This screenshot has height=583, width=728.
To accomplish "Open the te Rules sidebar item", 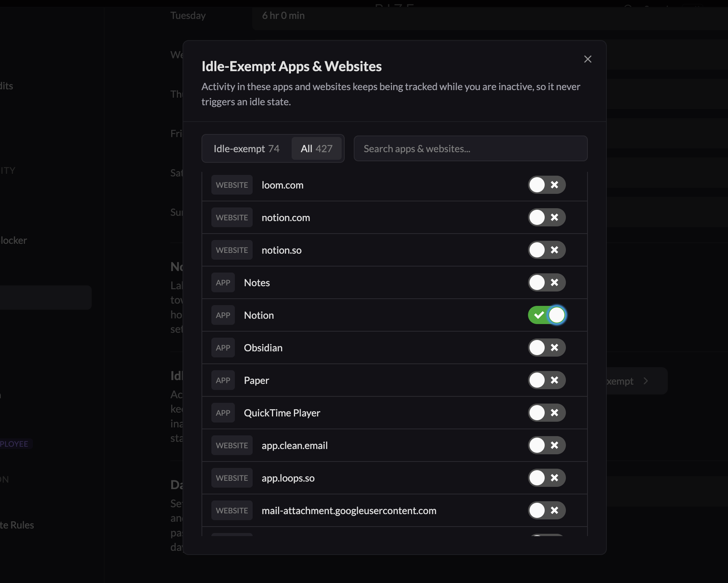I will (x=17, y=525).
